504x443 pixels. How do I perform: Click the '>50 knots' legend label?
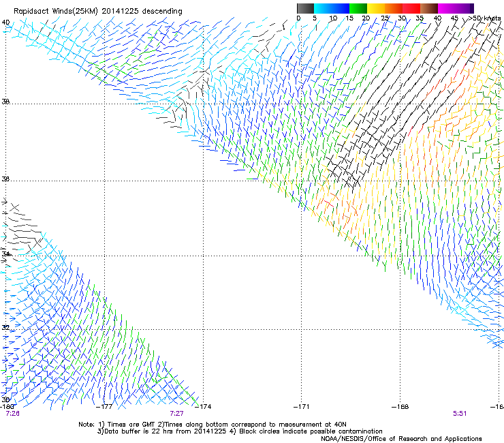click(485, 18)
